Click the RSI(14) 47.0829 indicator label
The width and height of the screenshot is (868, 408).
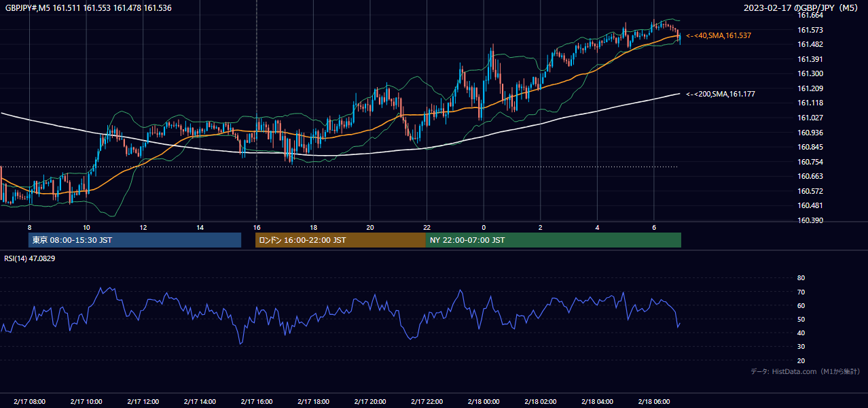click(30, 258)
